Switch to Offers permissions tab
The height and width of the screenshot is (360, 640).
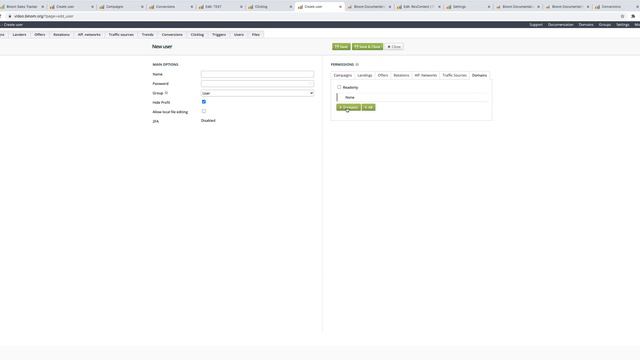point(383,76)
